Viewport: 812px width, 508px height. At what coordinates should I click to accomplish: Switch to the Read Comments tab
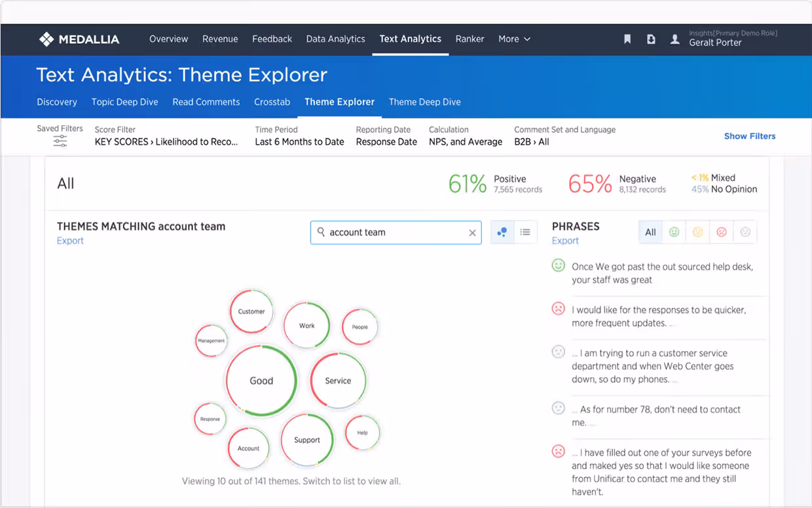(206, 102)
